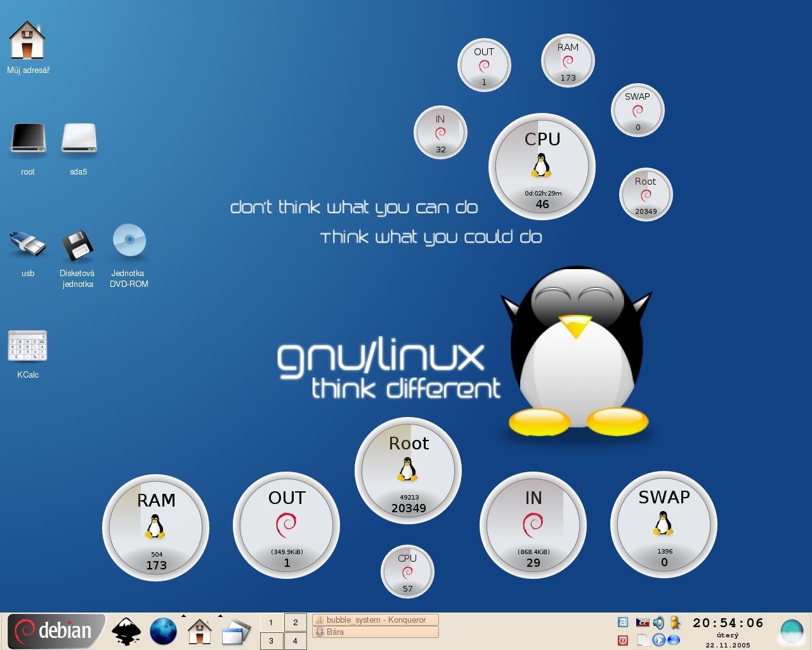This screenshot has width=812, height=650.
Task: Open the debian K menu button
Action: coord(56,631)
